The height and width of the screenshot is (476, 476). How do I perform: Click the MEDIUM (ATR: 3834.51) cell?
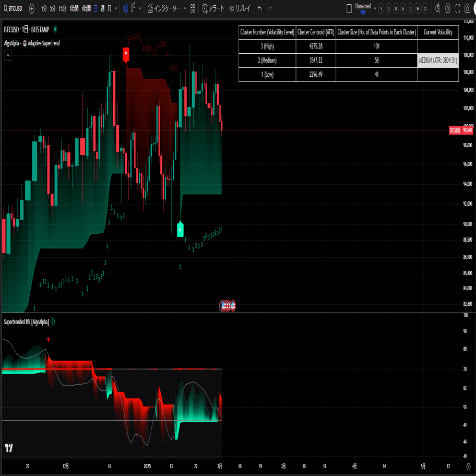click(x=438, y=61)
